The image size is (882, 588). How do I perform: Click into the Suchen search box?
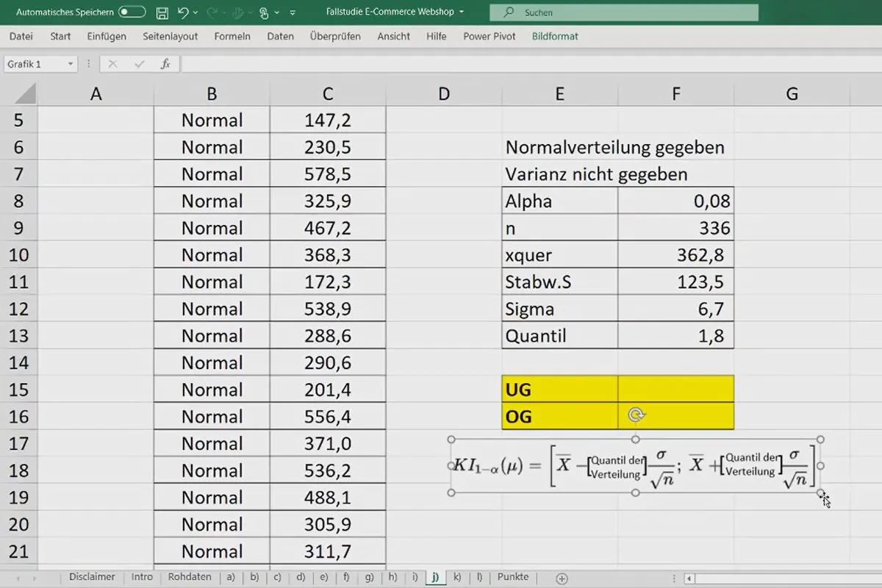(624, 12)
